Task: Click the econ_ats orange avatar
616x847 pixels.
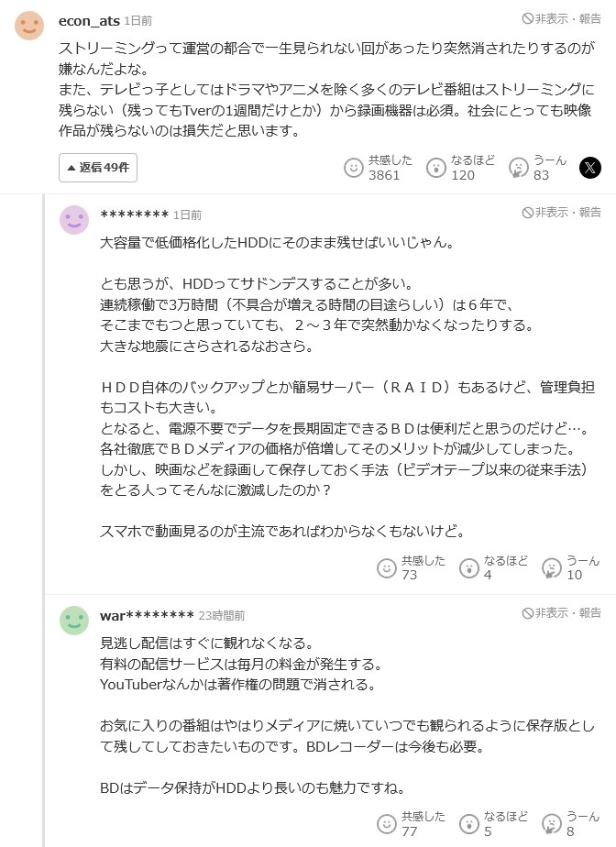Action: coord(29,26)
